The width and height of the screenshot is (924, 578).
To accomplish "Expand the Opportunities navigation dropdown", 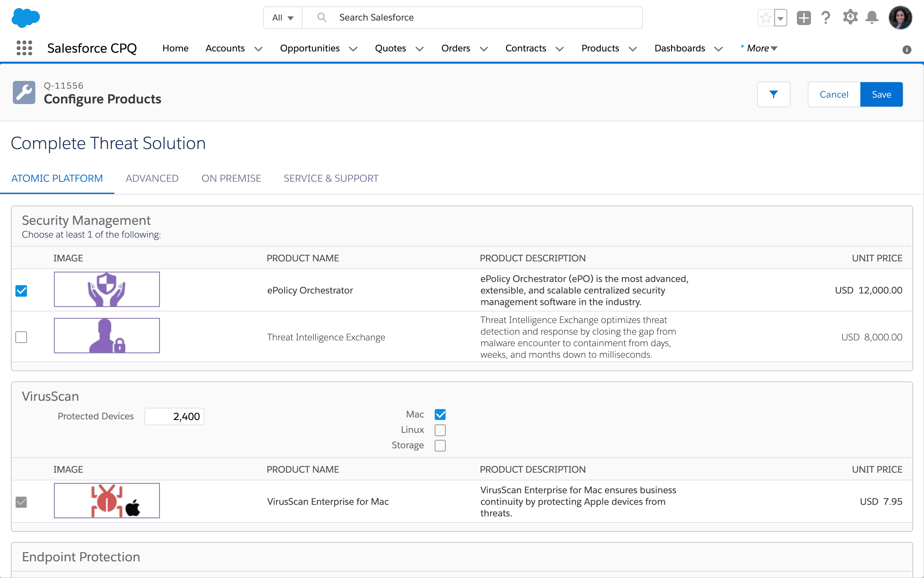I will pos(353,48).
